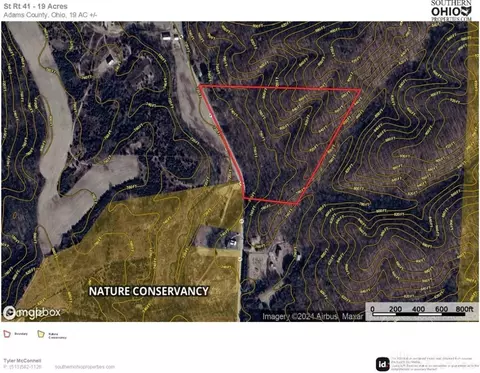Click the 'Imagery ©2024 Airbus, Maxar' attribution

pyautogui.click(x=313, y=316)
